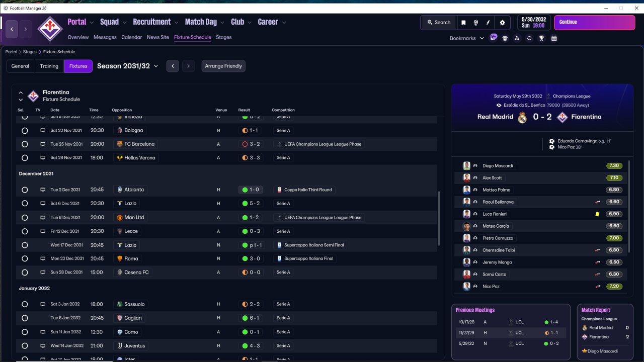Click the substitution arrow icon beside Raoul Bellanova

click(x=598, y=202)
